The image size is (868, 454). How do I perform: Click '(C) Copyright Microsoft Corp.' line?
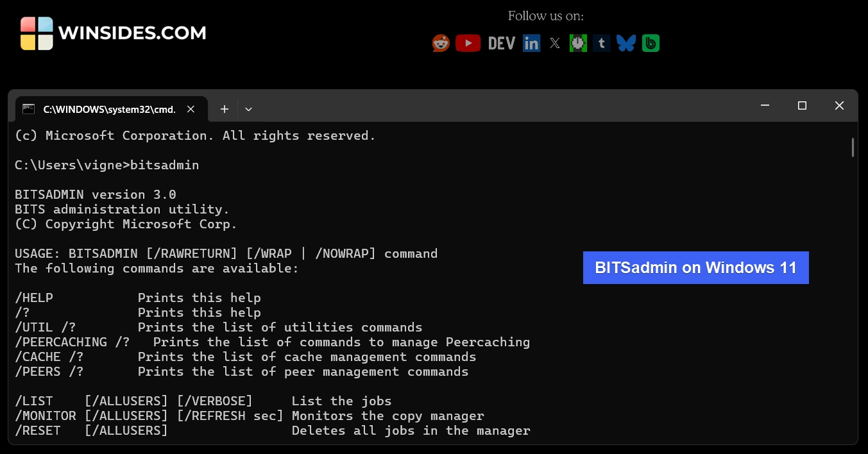tap(126, 224)
